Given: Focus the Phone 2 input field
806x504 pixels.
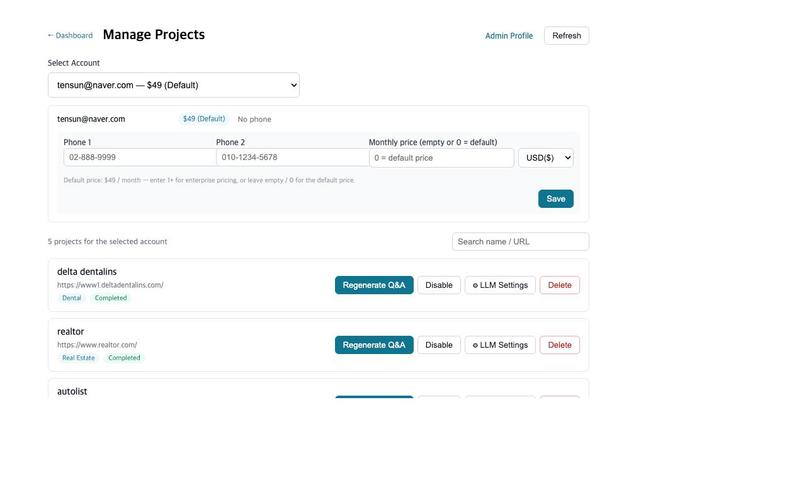Looking at the screenshot, I should (292, 157).
